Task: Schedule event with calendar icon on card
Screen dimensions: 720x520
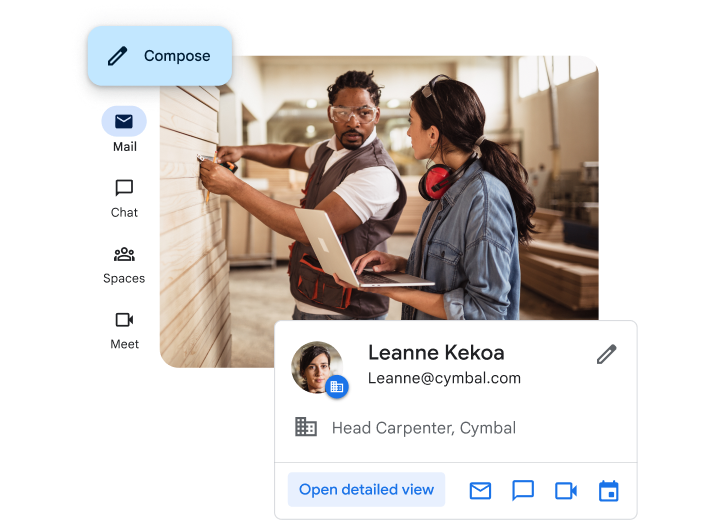Action: click(x=608, y=491)
